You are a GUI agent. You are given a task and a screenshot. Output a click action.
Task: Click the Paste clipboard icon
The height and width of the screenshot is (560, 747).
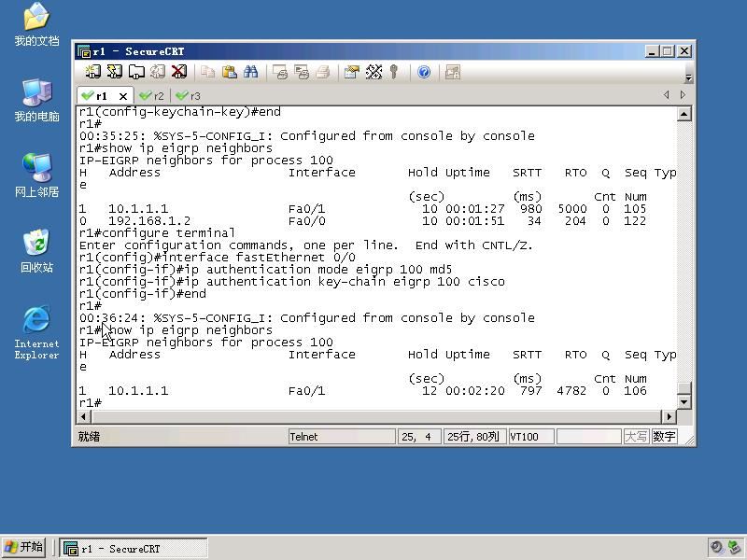[x=230, y=72]
